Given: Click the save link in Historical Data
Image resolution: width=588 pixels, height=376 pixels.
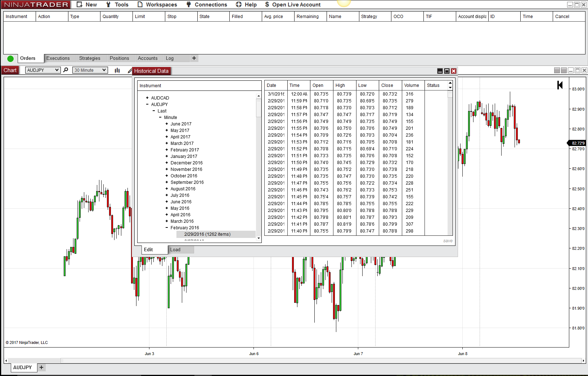Looking at the screenshot, I should point(448,241).
